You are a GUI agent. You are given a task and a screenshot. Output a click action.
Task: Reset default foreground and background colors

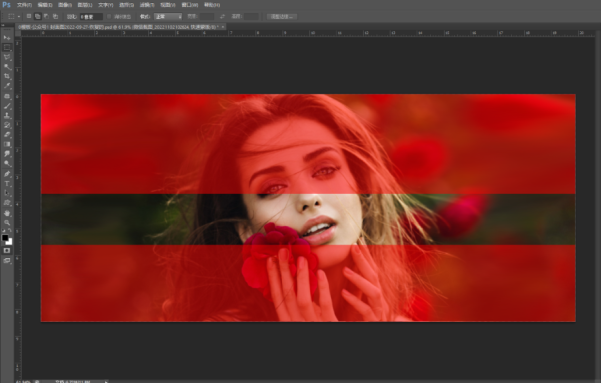4,230
